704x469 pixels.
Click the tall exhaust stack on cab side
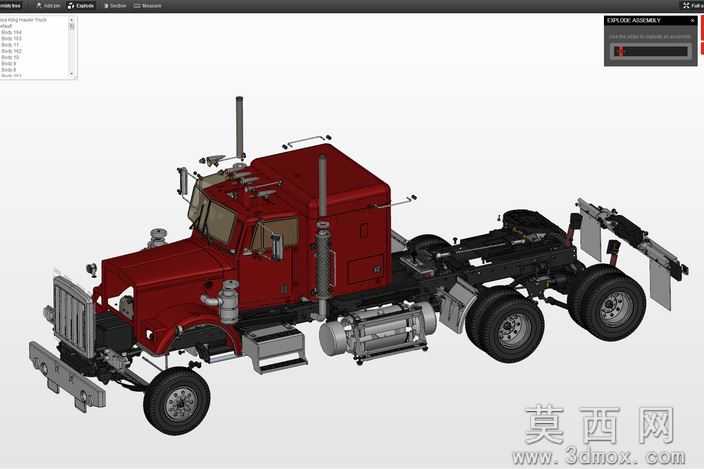pos(322,238)
